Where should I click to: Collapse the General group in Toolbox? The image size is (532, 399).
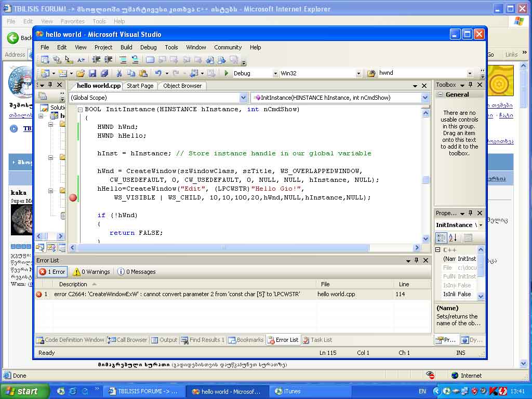click(440, 95)
